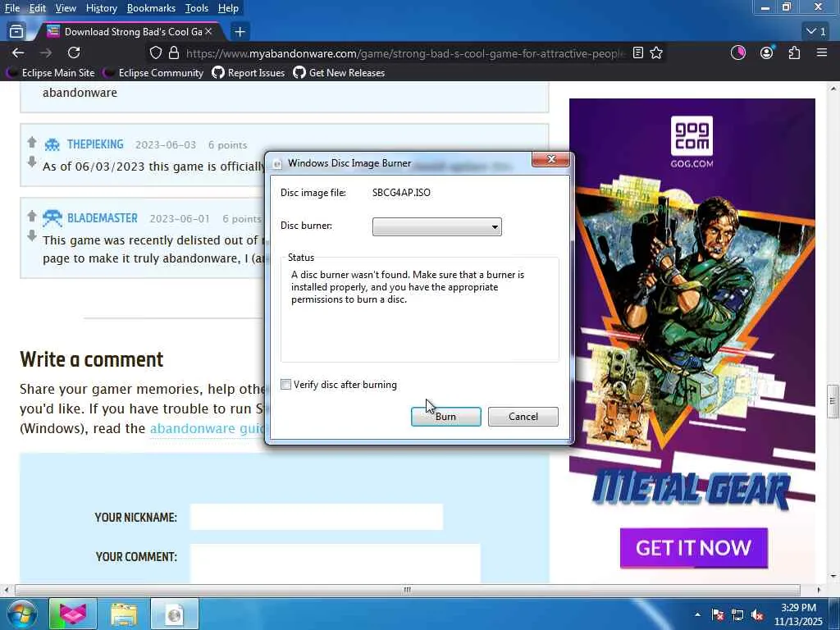The width and height of the screenshot is (840, 630).
Task: Click the Burn button
Action: coord(445,416)
